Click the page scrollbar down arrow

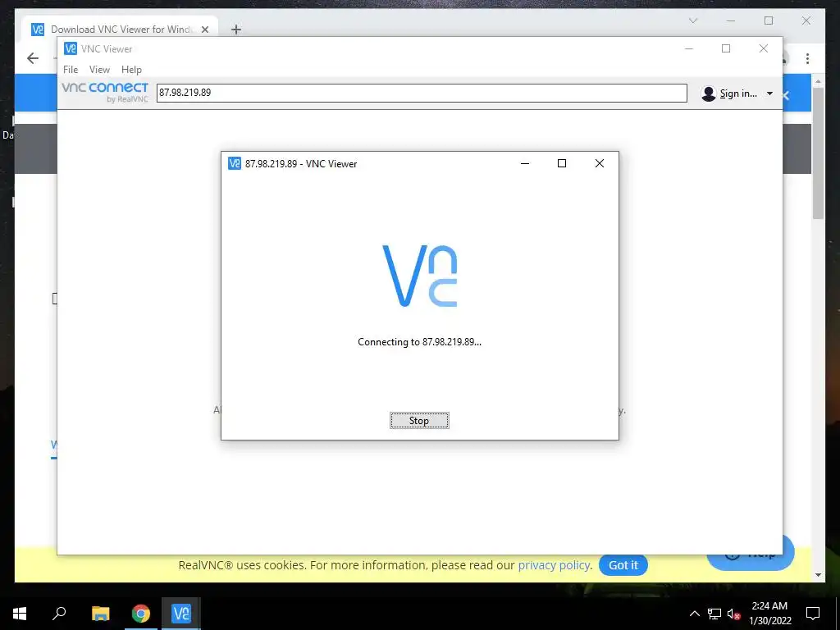[x=818, y=575]
